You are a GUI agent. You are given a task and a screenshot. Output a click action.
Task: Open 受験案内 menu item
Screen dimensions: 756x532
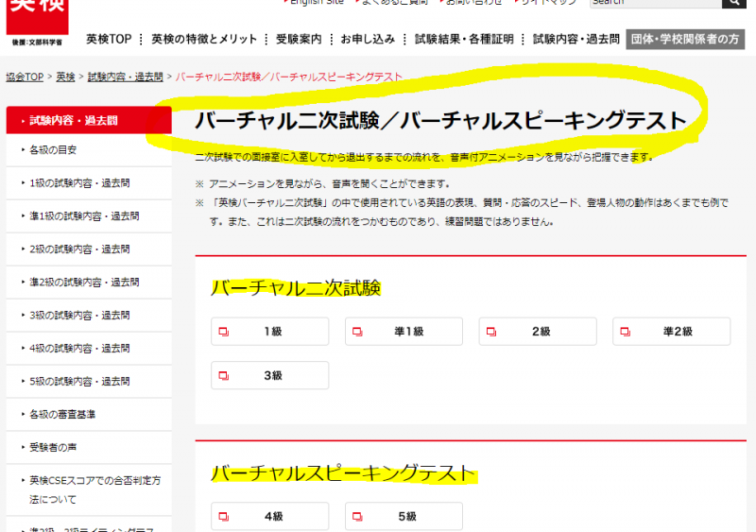(299, 39)
